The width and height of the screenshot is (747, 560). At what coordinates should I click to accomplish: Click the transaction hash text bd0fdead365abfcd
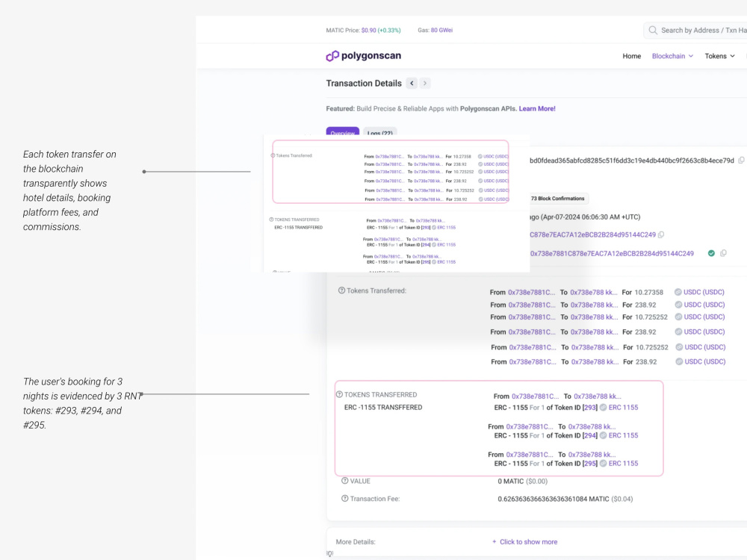pos(632,161)
